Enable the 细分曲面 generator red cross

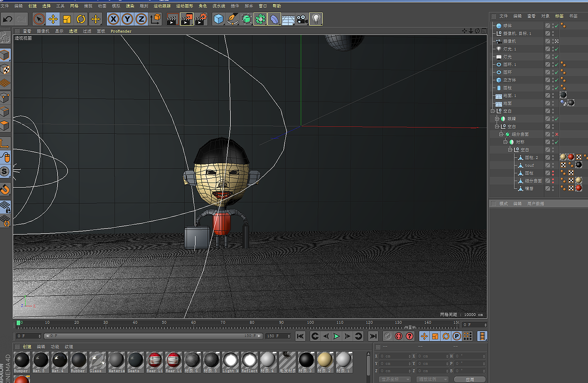(x=557, y=134)
